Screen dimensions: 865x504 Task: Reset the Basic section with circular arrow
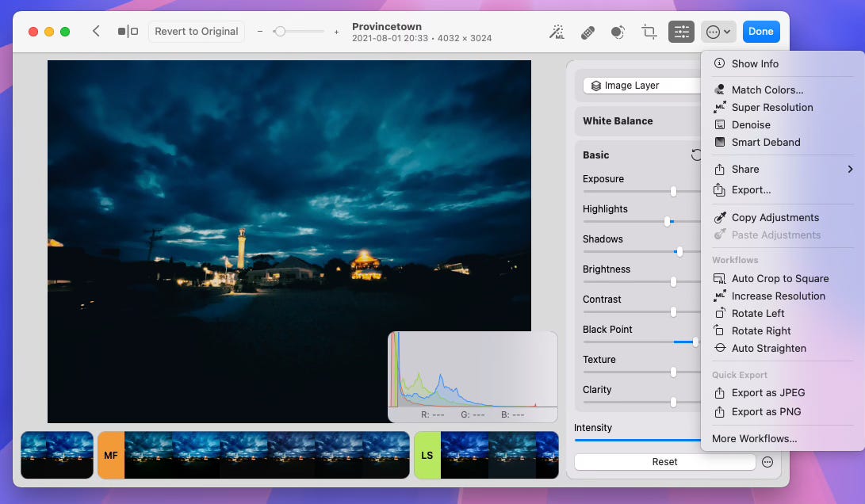[697, 155]
